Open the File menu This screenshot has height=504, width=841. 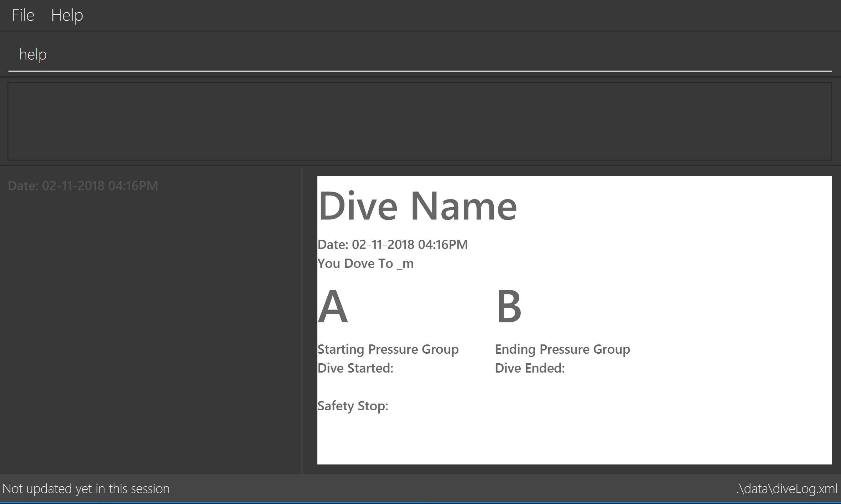tap(23, 15)
